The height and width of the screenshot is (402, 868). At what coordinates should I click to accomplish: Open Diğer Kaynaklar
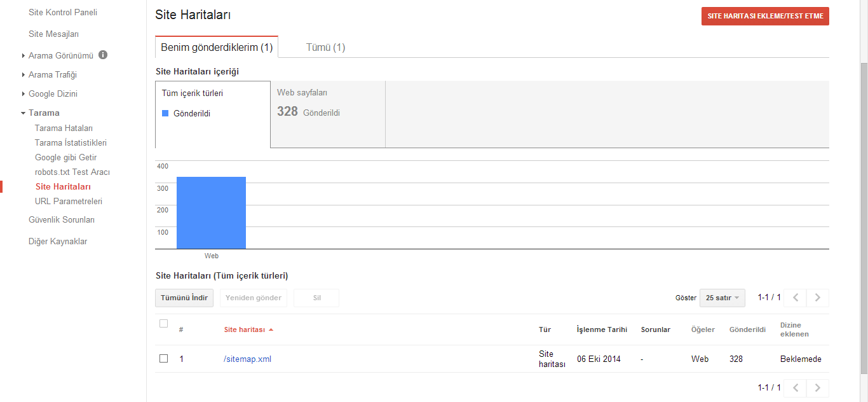point(58,241)
